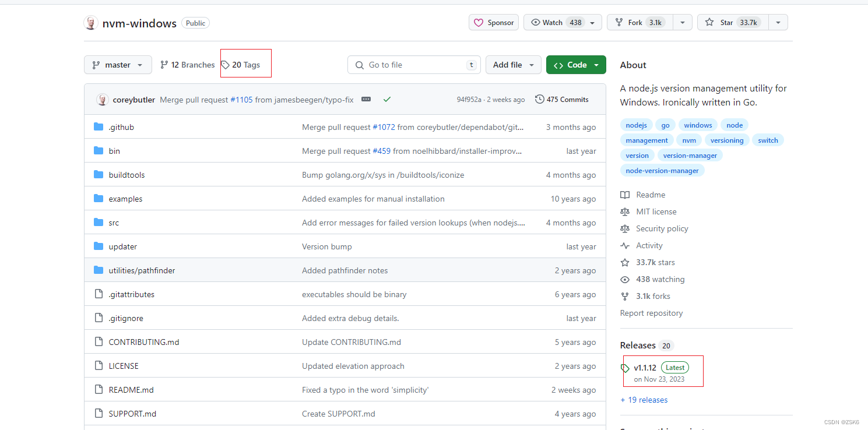This screenshot has height=430, width=868.
Task: Open the LICENSE file
Action: point(124,366)
